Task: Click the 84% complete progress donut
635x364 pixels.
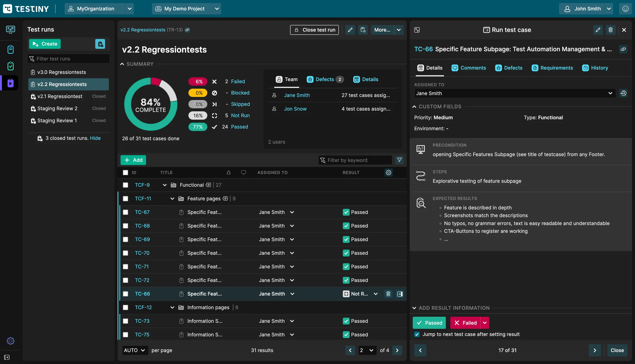Action: pyautogui.click(x=151, y=104)
